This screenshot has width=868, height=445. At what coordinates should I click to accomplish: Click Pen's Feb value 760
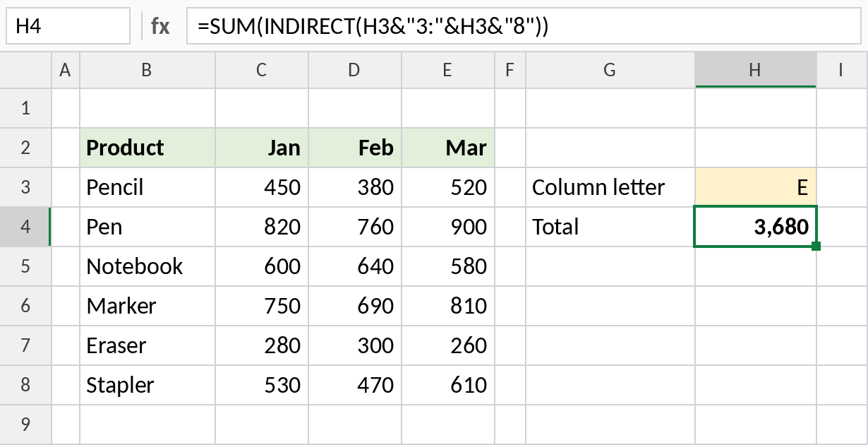pyautogui.click(x=355, y=227)
